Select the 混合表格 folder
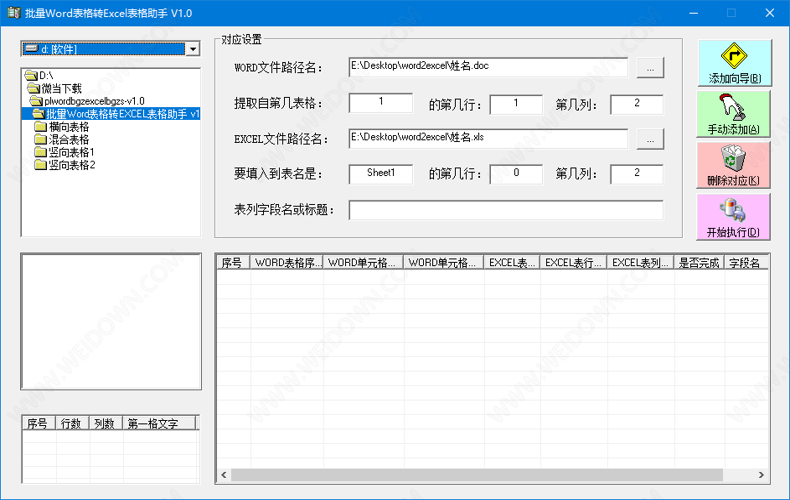 [x=62, y=140]
